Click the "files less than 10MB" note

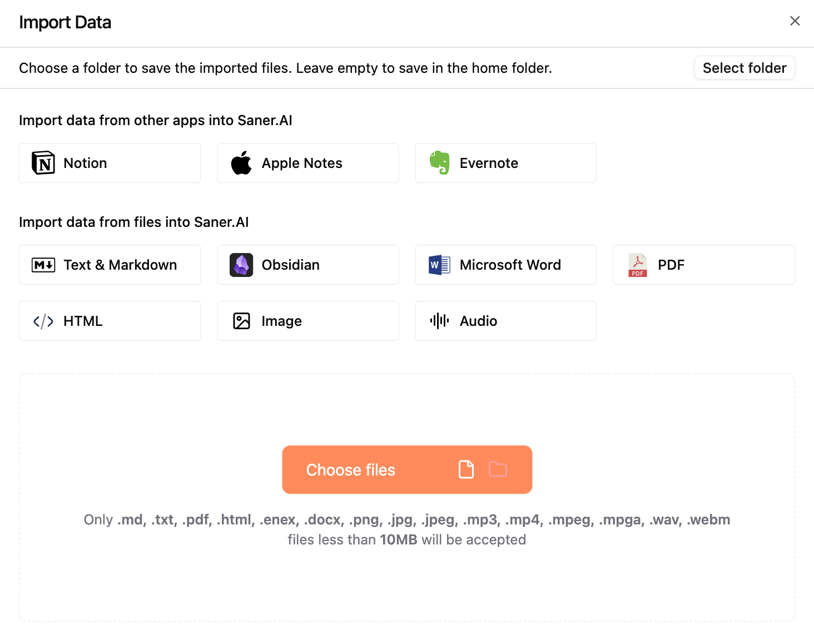click(407, 539)
